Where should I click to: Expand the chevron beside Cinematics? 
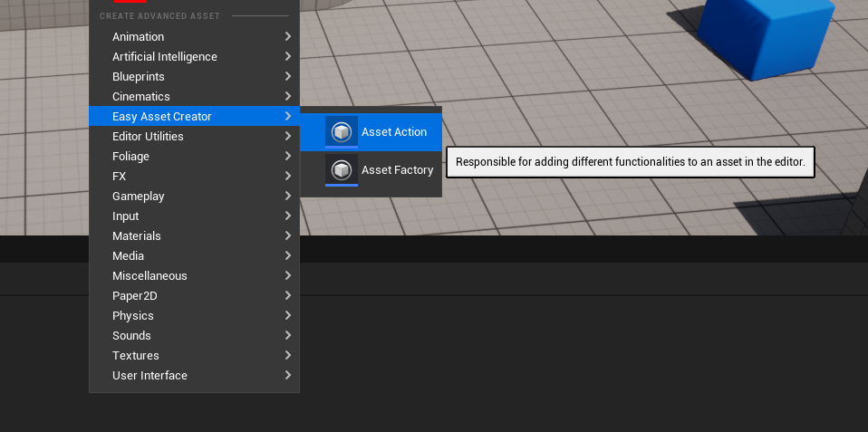pos(288,96)
